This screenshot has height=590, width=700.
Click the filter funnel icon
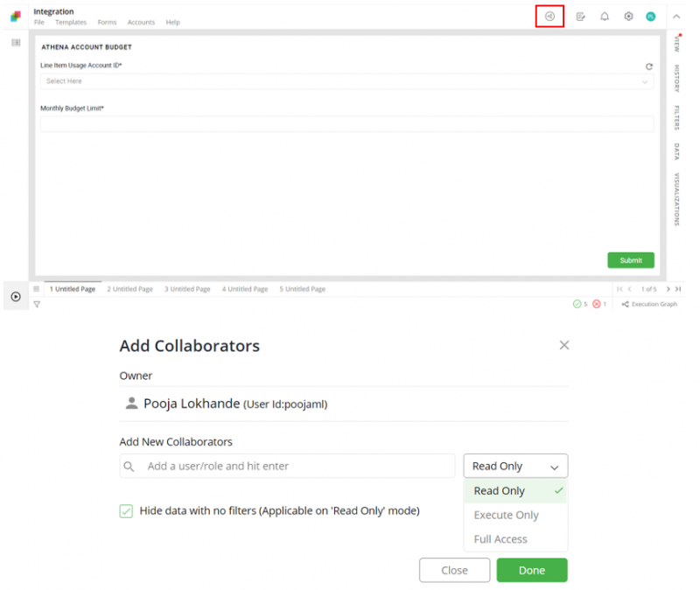pos(37,305)
